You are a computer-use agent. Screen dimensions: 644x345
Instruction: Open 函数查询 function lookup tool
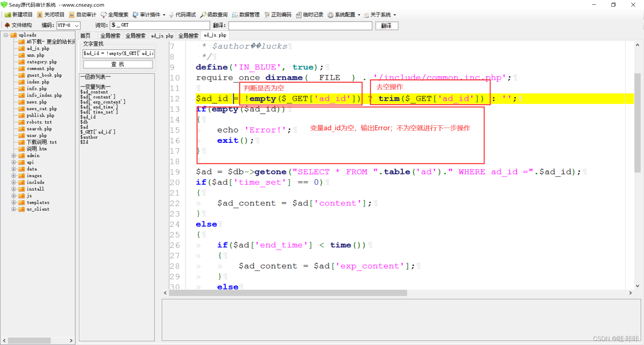[x=214, y=15]
